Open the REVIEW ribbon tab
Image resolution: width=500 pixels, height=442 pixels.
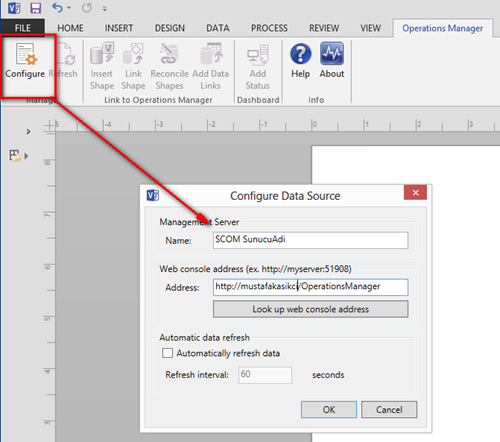[x=324, y=28]
